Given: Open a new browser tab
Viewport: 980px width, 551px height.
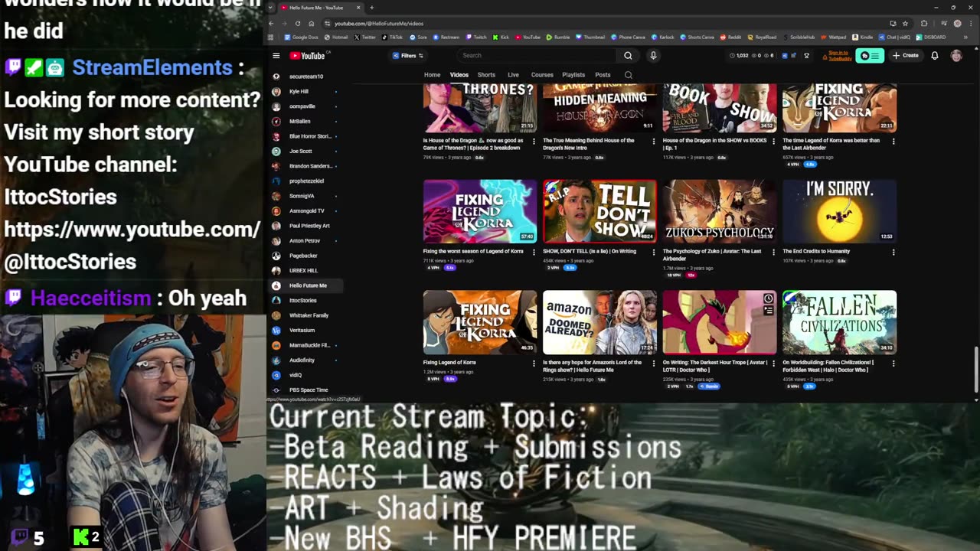Looking at the screenshot, I should click(371, 8).
